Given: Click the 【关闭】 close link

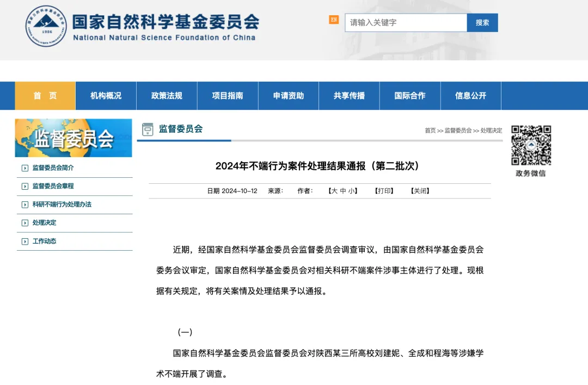Looking at the screenshot, I should point(420,191).
